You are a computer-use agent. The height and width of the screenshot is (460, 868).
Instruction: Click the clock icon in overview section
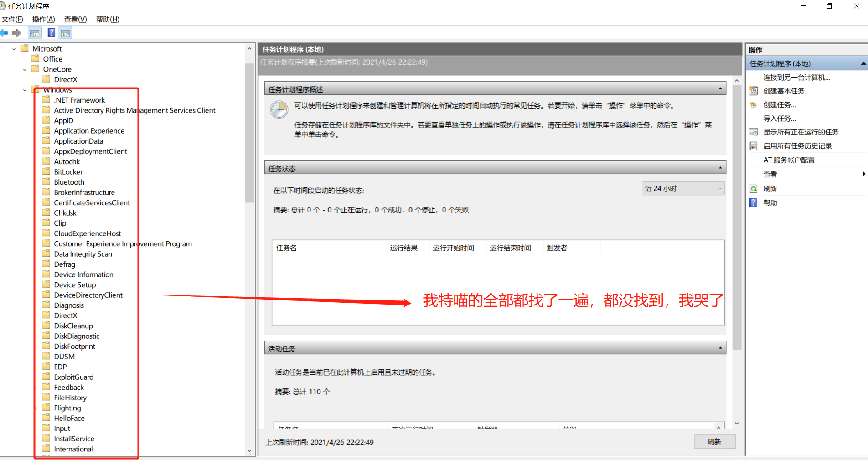click(x=279, y=110)
